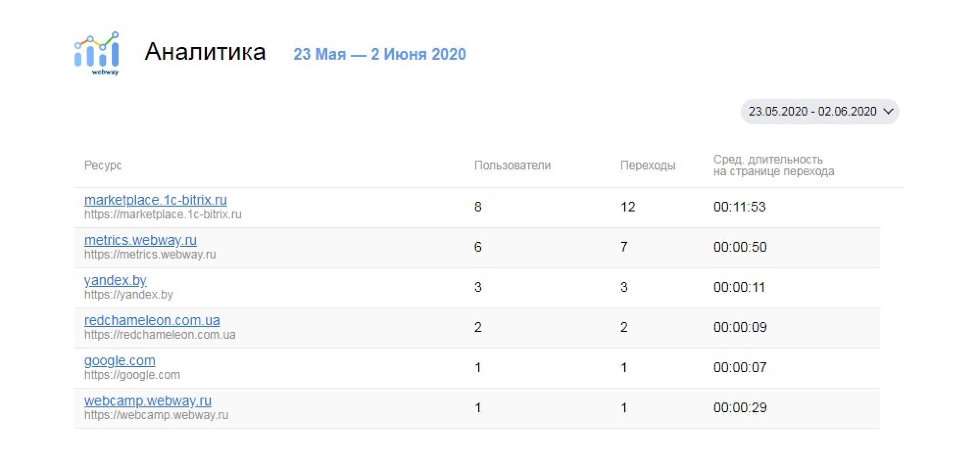The image size is (980, 472).
Task: Click the Переходы column header
Action: 647,165
